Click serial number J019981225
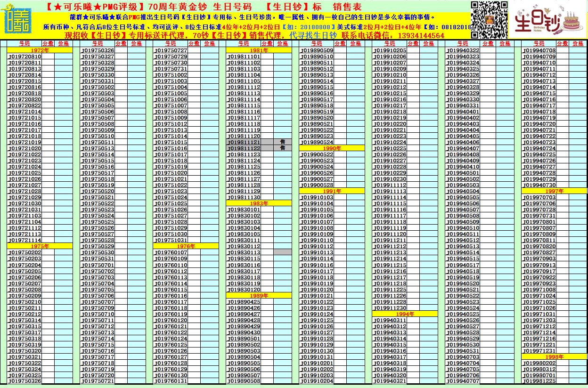The width and height of the screenshot is (588, 388). 539,381
